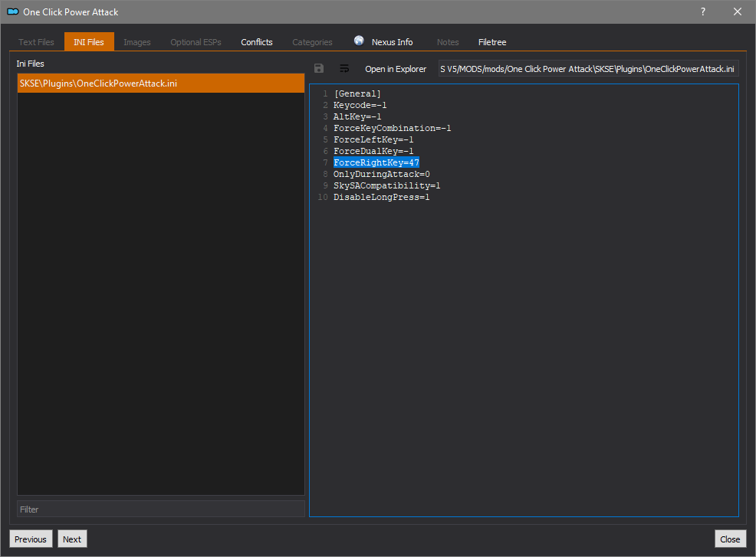The image size is (756, 557).
Task: Switch to the Conflicts tab
Action: pyautogui.click(x=257, y=42)
